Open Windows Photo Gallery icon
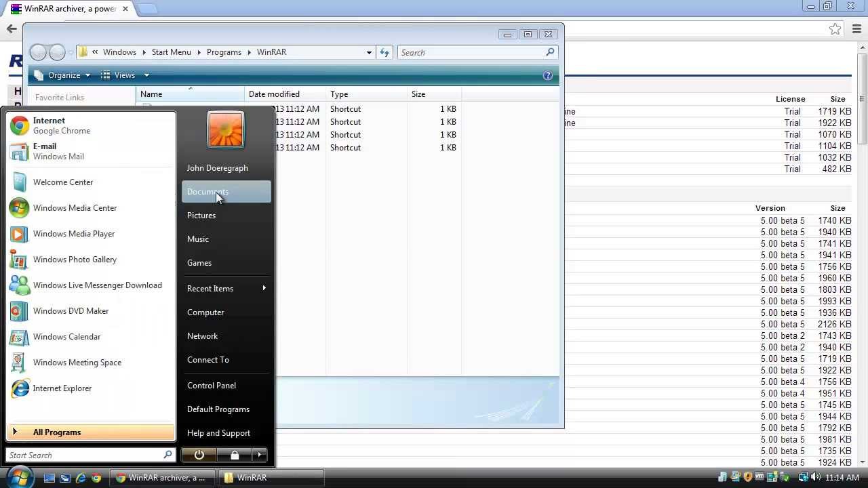This screenshot has height=488, width=868. [x=20, y=260]
